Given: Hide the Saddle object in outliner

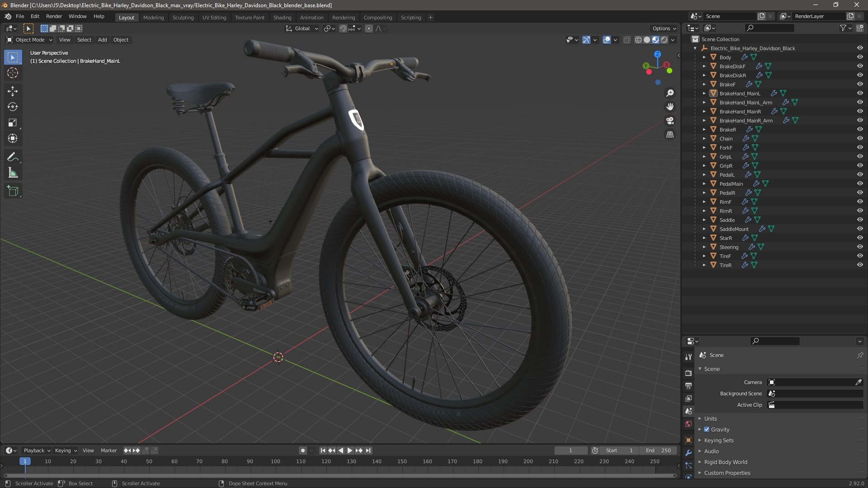Looking at the screenshot, I should [860, 220].
